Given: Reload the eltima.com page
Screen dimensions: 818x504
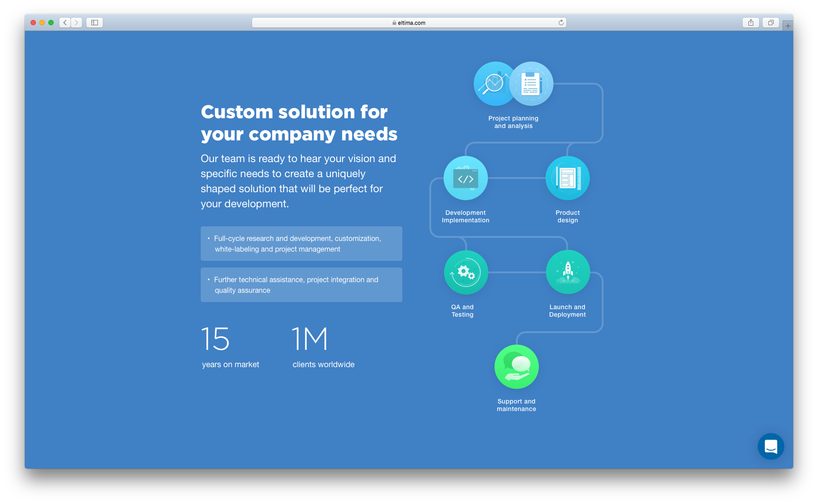Looking at the screenshot, I should (561, 23).
